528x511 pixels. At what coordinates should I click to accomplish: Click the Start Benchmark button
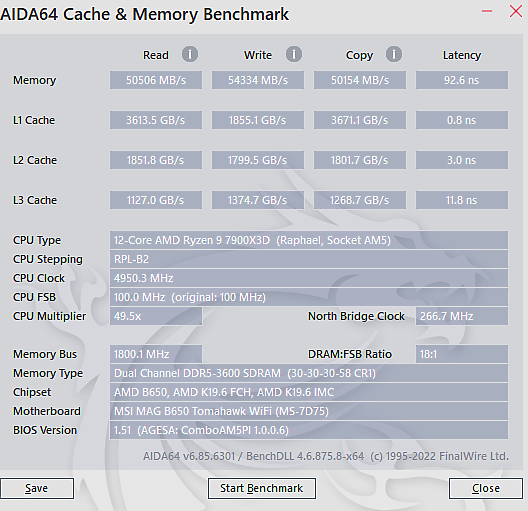click(262, 488)
